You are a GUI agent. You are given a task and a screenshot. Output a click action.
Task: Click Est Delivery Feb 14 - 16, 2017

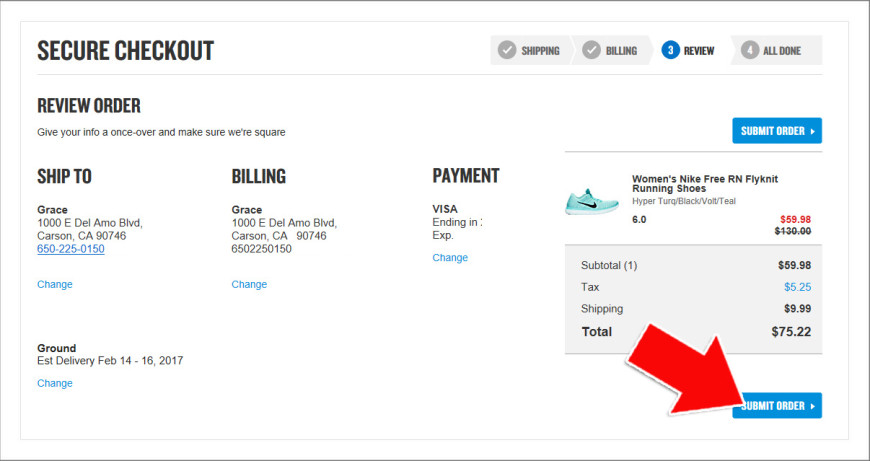pos(110,361)
